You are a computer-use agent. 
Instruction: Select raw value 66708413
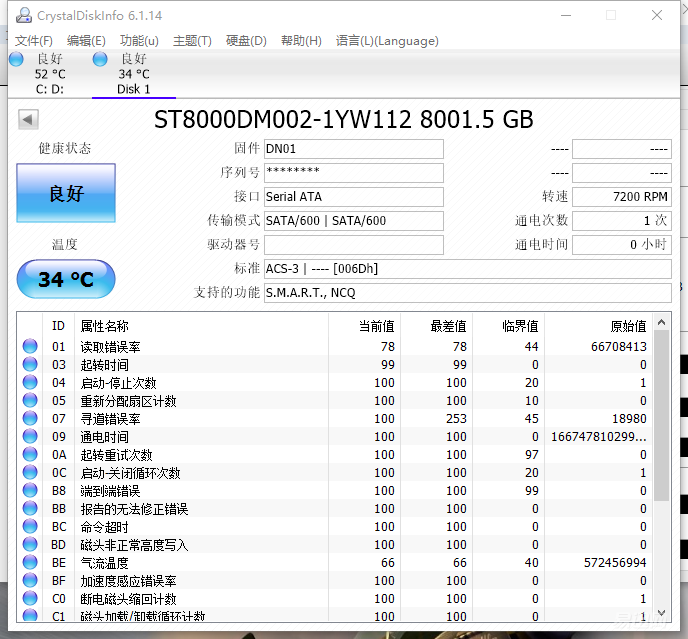(x=619, y=347)
